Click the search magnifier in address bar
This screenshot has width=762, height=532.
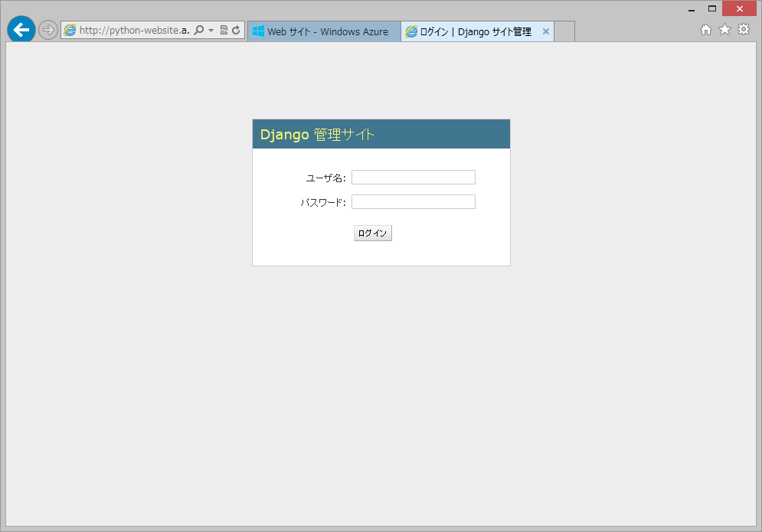coord(199,31)
